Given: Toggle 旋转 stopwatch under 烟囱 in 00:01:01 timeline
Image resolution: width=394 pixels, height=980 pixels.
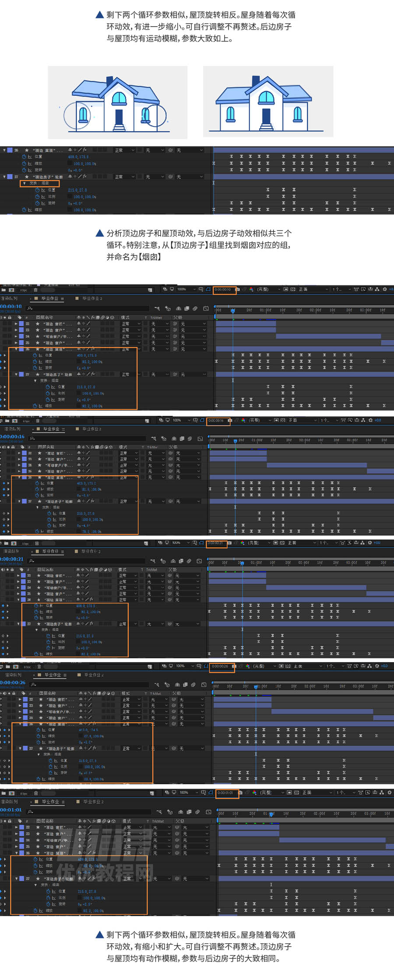Looking at the screenshot, I should [x=48, y=904].
